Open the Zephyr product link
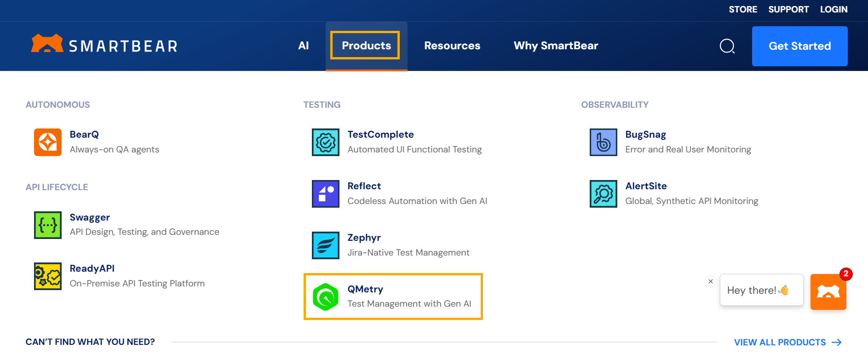Image resolution: width=868 pixels, height=361 pixels. pyautogui.click(x=364, y=238)
